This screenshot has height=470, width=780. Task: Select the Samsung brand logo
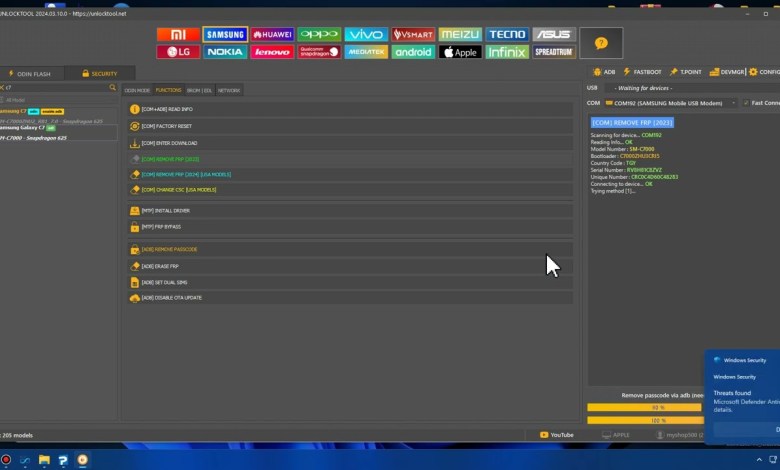coord(225,34)
